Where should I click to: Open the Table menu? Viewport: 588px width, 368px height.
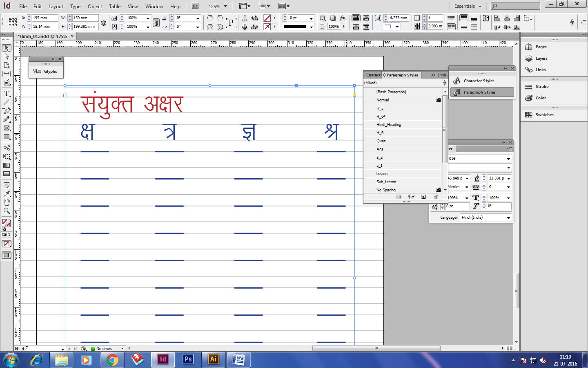[115, 7]
